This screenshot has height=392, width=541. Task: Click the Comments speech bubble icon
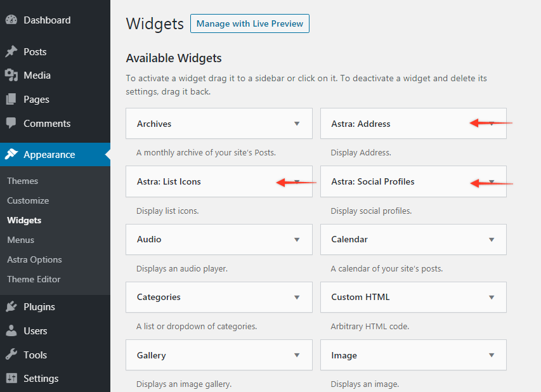click(x=11, y=124)
